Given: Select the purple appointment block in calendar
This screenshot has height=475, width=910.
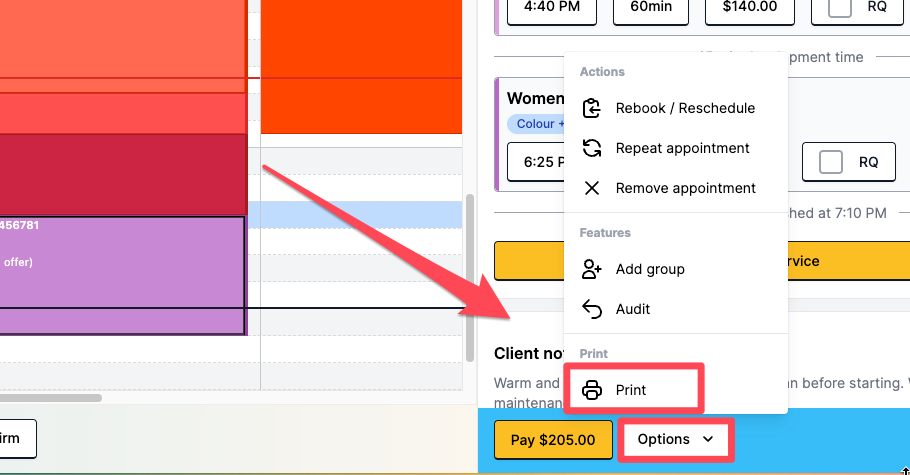Looking at the screenshot, I should pyautogui.click(x=120, y=275).
